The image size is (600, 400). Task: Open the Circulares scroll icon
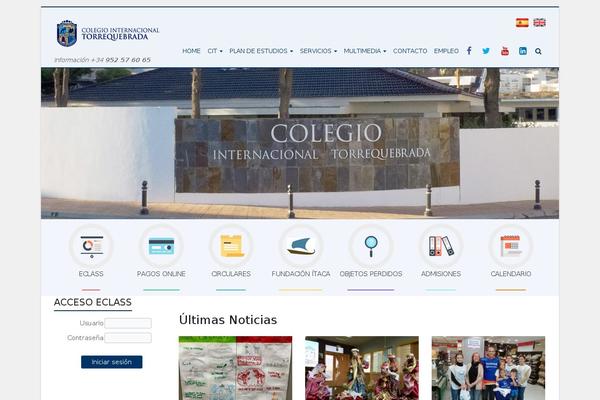231,246
